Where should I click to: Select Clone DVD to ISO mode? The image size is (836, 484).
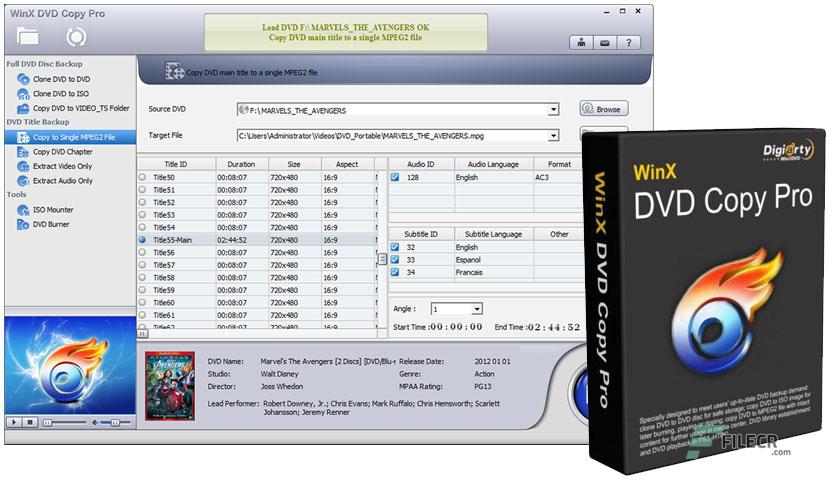pos(61,94)
